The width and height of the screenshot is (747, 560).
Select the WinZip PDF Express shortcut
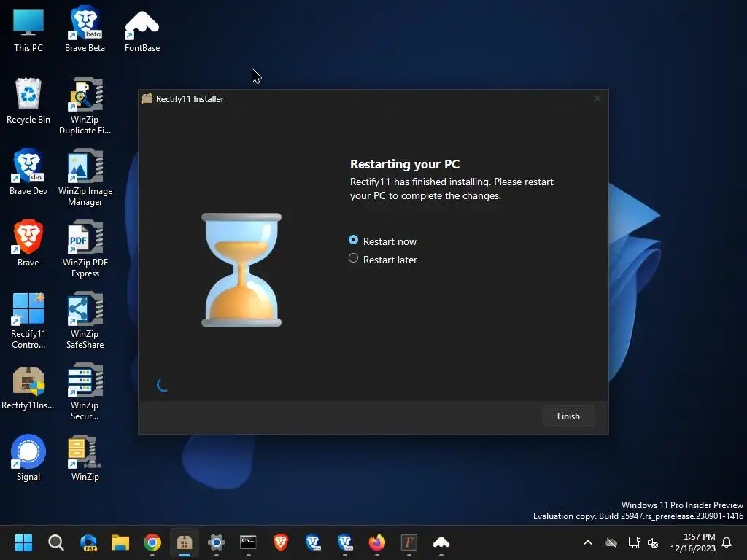85,249
